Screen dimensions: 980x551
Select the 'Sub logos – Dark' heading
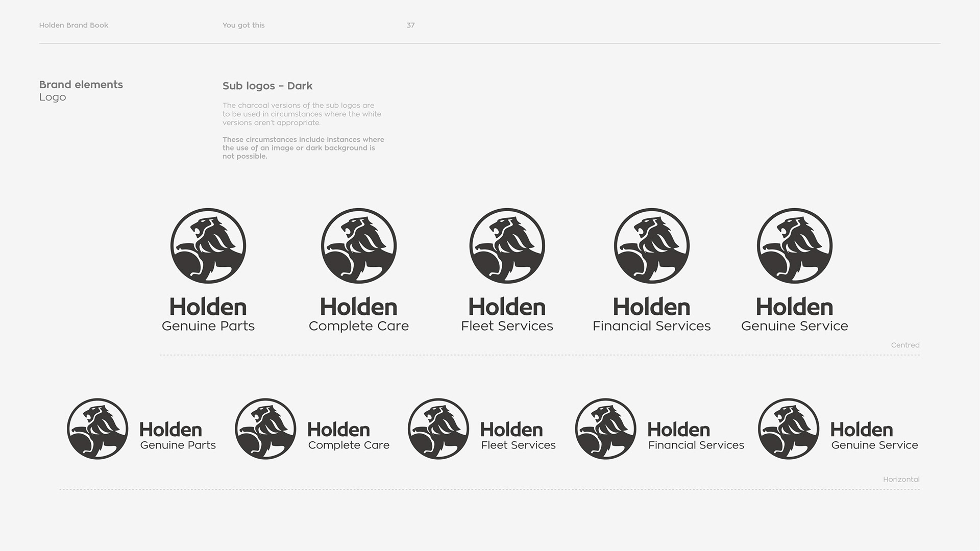(x=267, y=86)
